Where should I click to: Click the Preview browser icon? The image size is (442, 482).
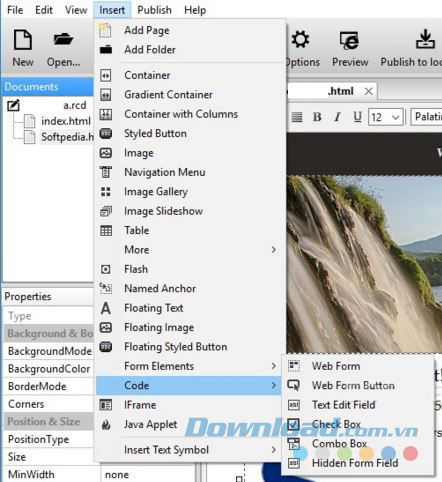[349, 40]
